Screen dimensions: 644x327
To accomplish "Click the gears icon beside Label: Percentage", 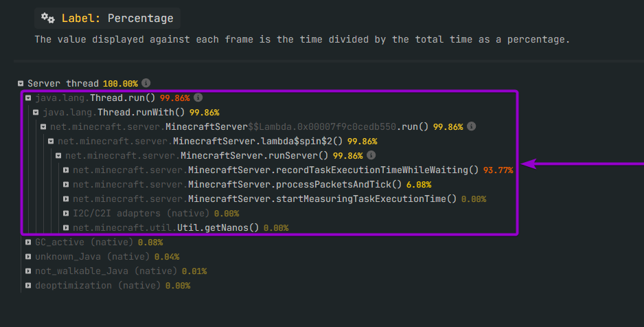I will 47,18.
